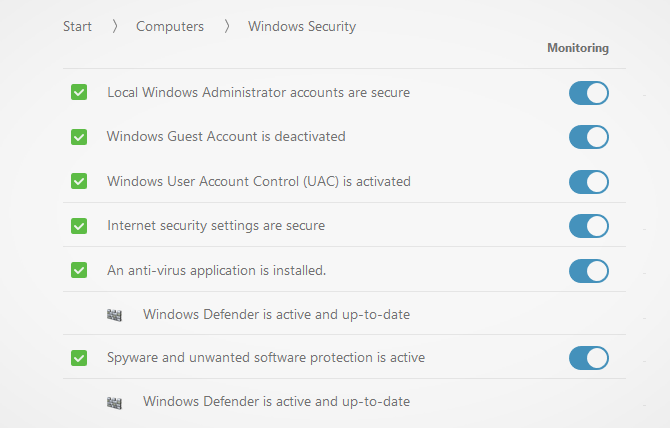Toggle Spyware and unwanted software protection monitoring
670x428 pixels.
tap(589, 358)
